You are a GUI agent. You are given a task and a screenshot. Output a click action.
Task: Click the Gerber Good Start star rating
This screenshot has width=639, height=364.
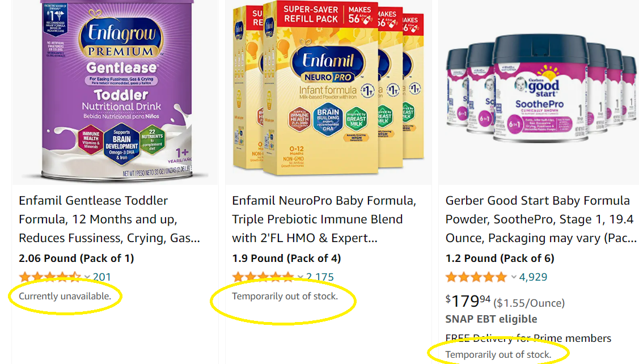(476, 277)
